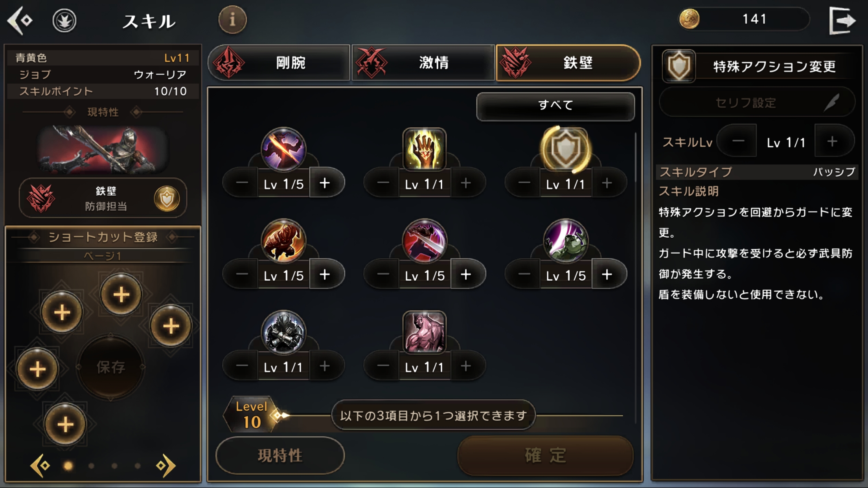The image size is (868, 488).
Task: Select the green orc skill icon
Action: point(565,240)
